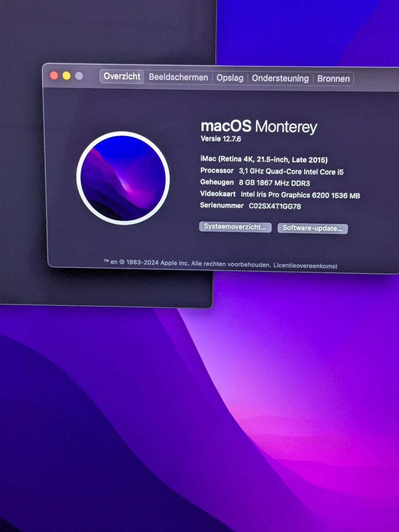Click the 'Geheugen' label

(217, 182)
